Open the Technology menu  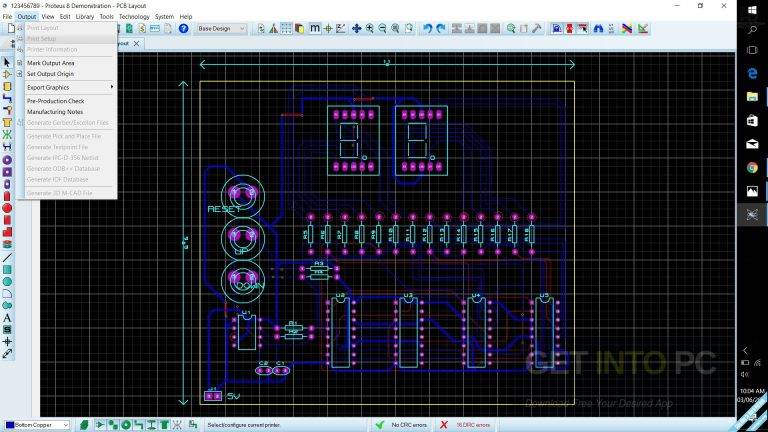point(134,16)
